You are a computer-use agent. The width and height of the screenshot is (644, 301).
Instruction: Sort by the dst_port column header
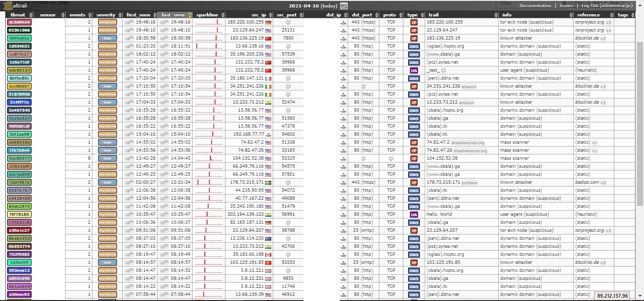click(x=363, y=15)
